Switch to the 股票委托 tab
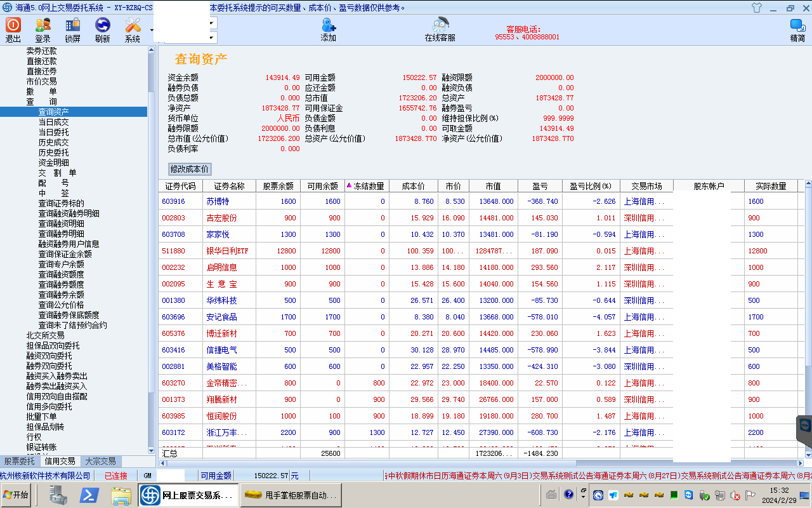Viewport: 812px width, 508px height. pos(20,462)
